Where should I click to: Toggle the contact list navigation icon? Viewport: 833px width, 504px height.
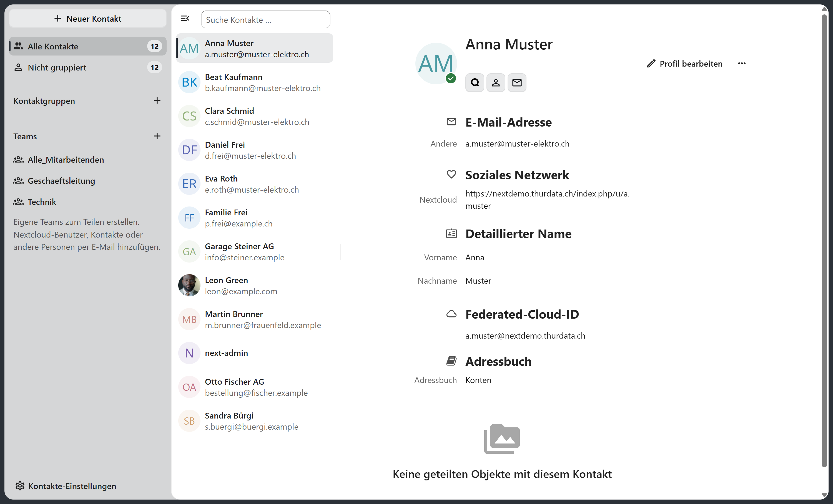click(185, 19)
